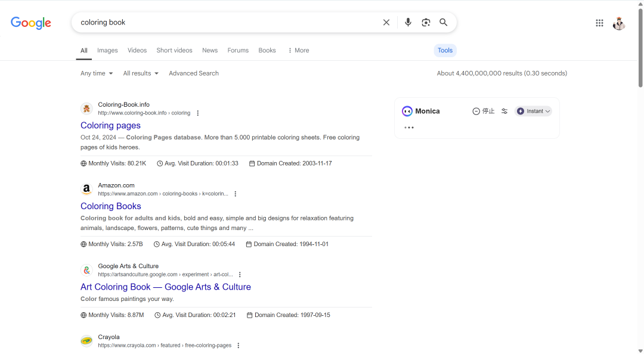The height and width of the screenshot is (354, 644).
Task: Switch to Forums tab
Action: pos(238,50)
